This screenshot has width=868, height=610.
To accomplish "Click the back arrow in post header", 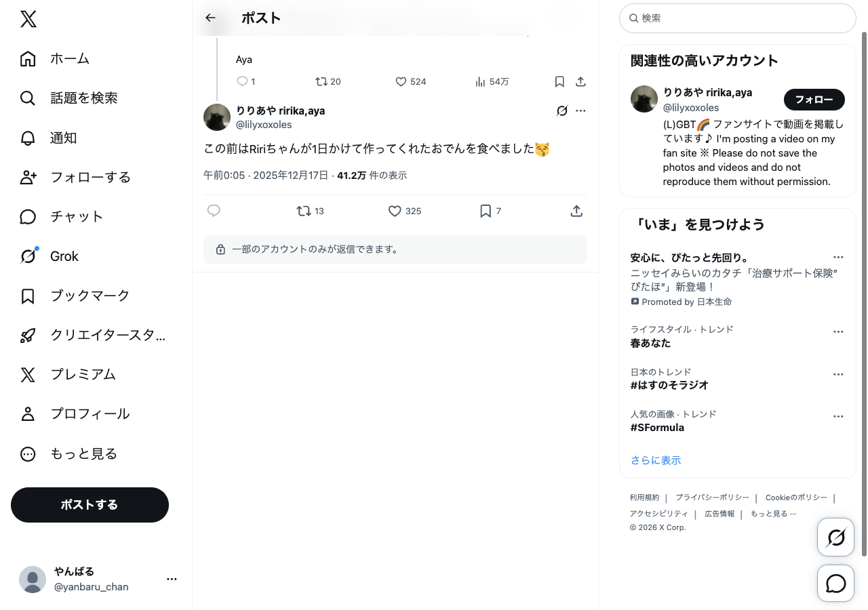I will click(x=210, y=18).
